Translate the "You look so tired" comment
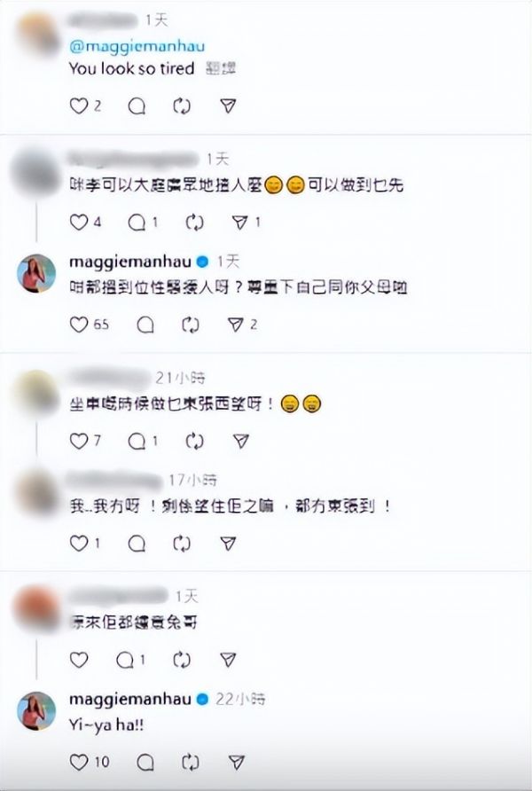 click(x=221, y=68)
